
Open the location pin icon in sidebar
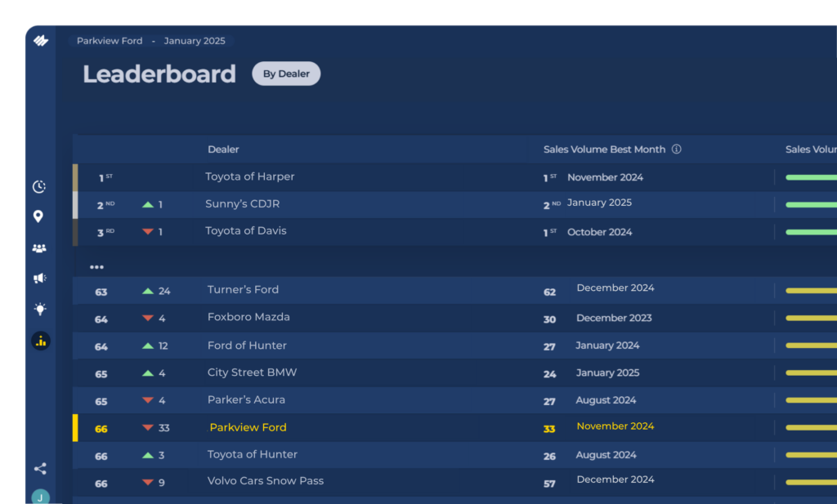tap(38, 216)
